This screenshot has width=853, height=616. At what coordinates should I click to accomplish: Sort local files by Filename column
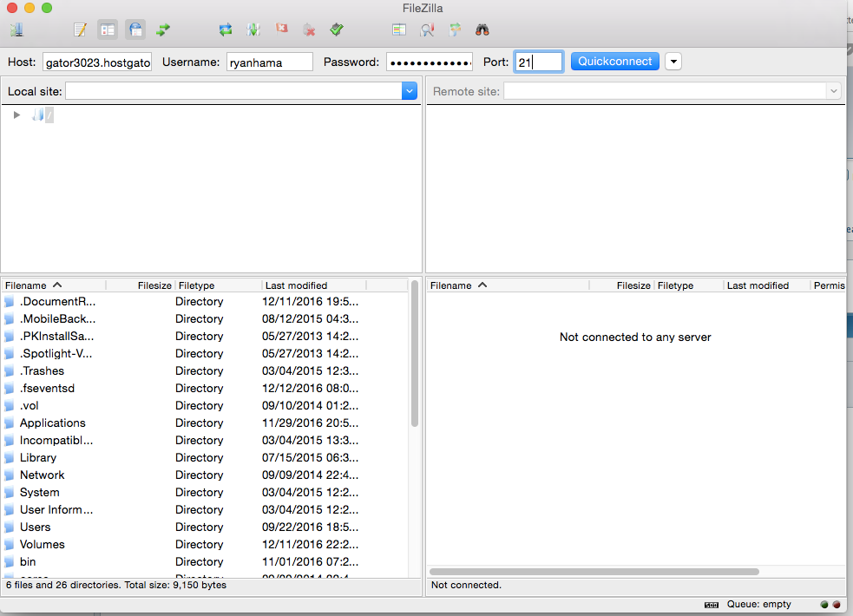tap(53, 285)
